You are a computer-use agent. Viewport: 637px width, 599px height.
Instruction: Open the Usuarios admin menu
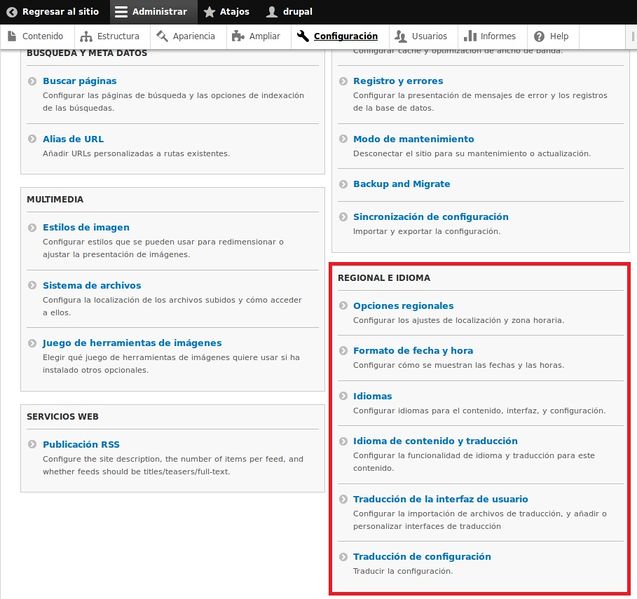tap(423, 37)
